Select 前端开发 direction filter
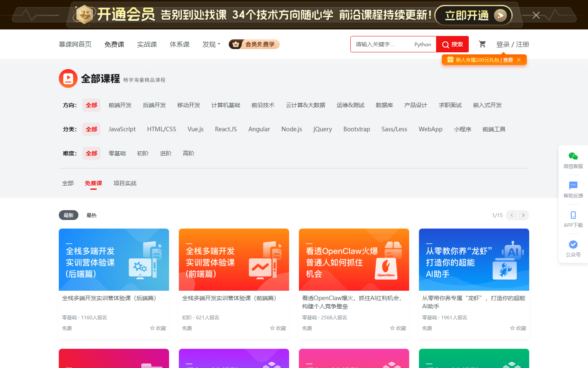 [x=120, y=105]
